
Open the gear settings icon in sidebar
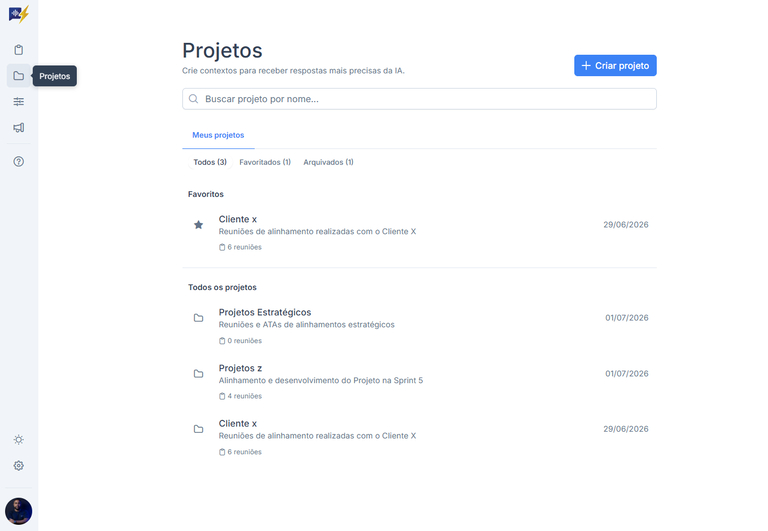pos(19,465)
